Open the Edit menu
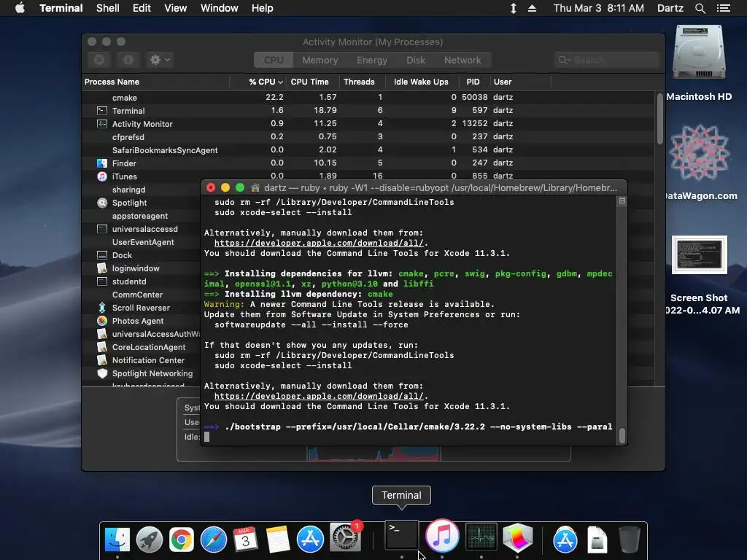The width and height of the screenshot is (747, 560). (x=142, y=8)
